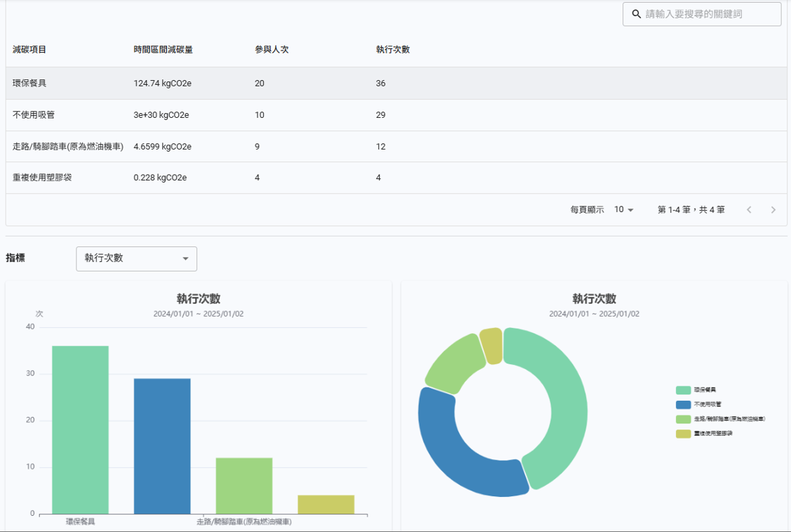Click the 第 1-4 筆，共 4 筆 pagination text
This screenshot has height=532, width=791.
[x=691, y=210]
